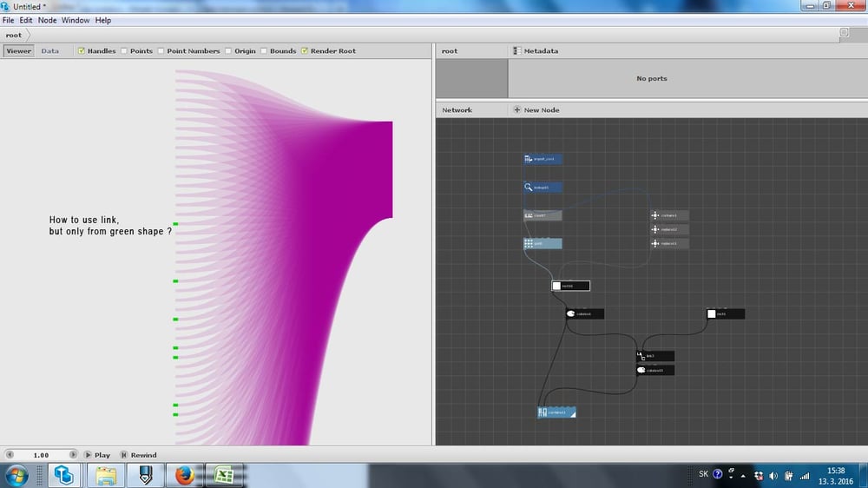The height and width of the screenshot is (488, 868).
Task: Select the lowest gray node with cross-arrows icon
Action: pos(669,243)
